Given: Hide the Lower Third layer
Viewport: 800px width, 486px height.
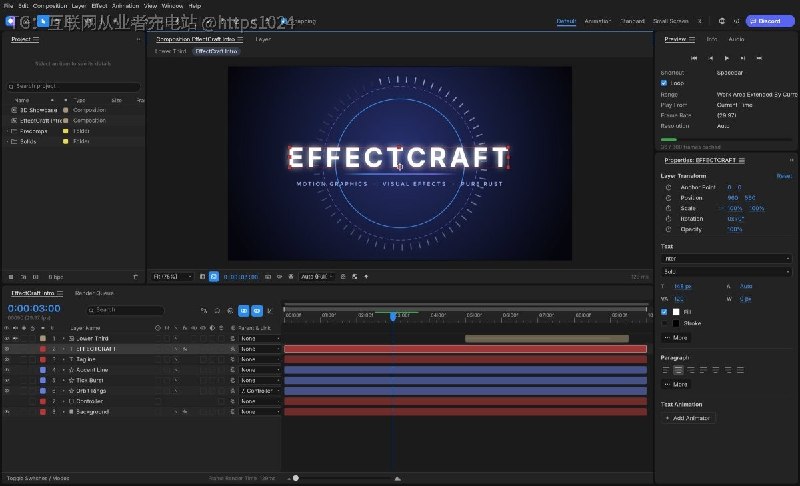Looking at the screenshot, I should click(x=7, y=339).
